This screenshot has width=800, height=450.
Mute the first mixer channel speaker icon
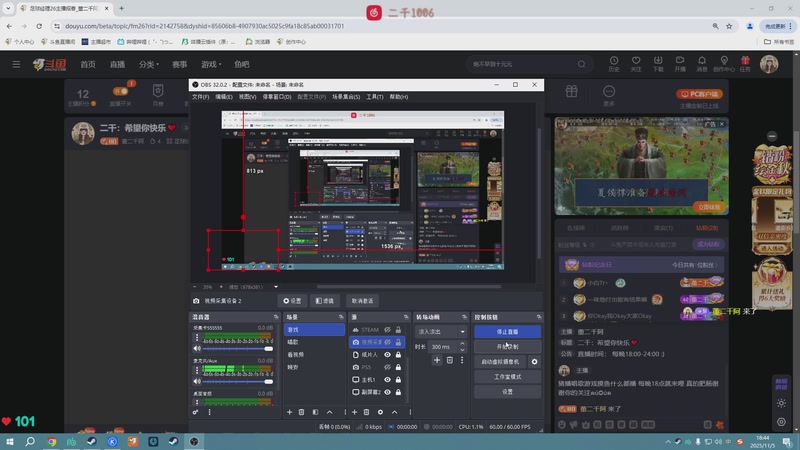click(x=197, y=348)
